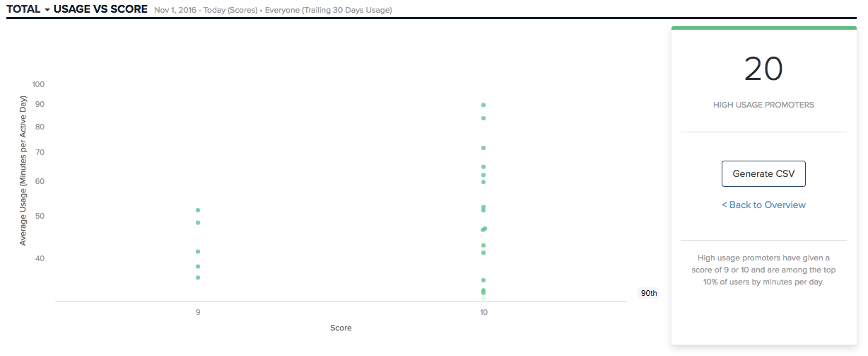This screenshot has height=356, width=868.
Task: Click the Average Usage y-axis title
Action: [23, 171]
